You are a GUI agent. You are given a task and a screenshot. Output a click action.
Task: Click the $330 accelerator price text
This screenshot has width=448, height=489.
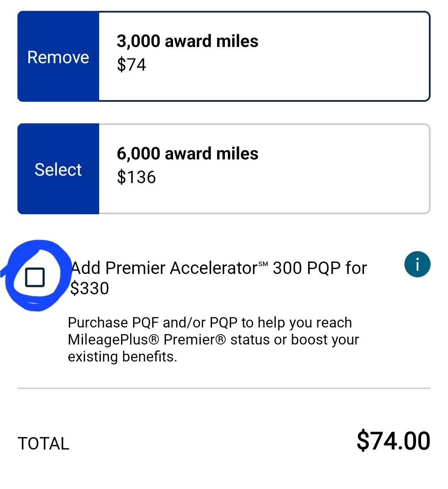[90, 289]
